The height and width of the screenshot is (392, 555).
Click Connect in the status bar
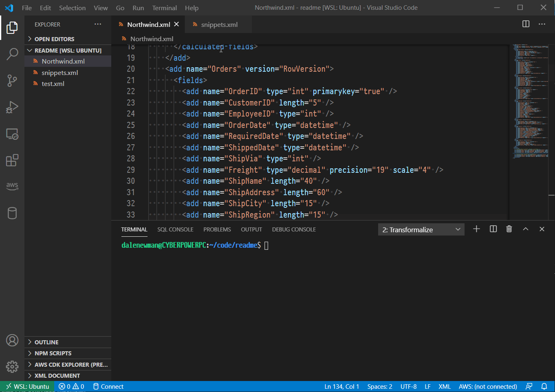(108, 386)
